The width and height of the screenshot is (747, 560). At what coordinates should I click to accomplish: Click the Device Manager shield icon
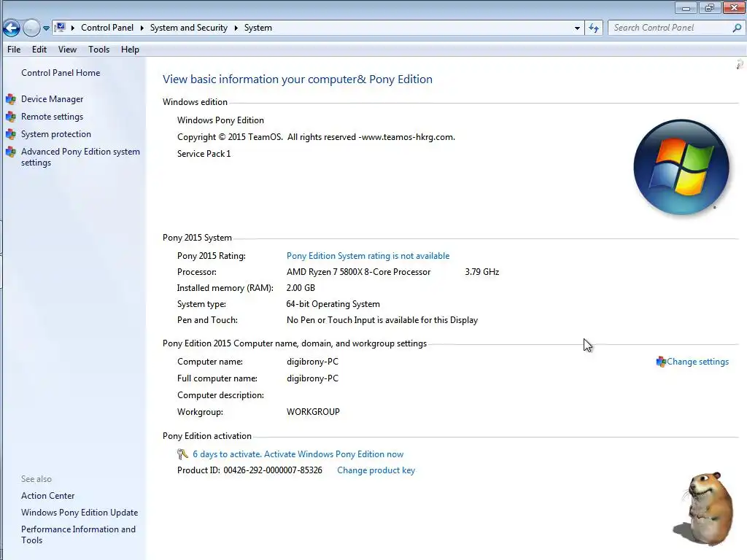click(x=11, y=99)
